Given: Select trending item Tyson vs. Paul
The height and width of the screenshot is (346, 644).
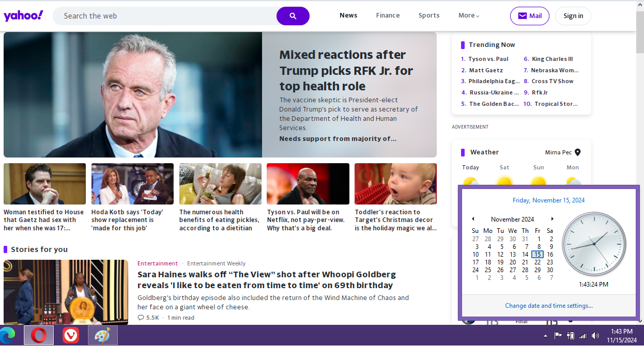Looking at the screenshot, I should 488,59.
